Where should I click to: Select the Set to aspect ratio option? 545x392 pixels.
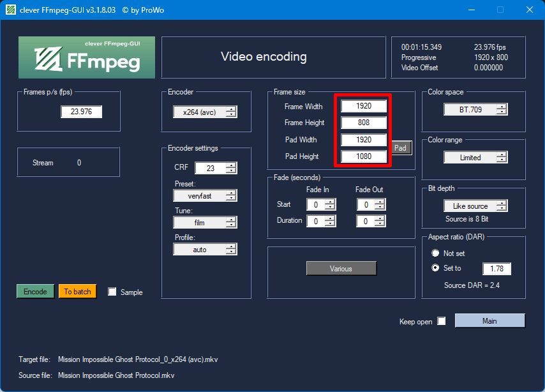tap(435, 268)
